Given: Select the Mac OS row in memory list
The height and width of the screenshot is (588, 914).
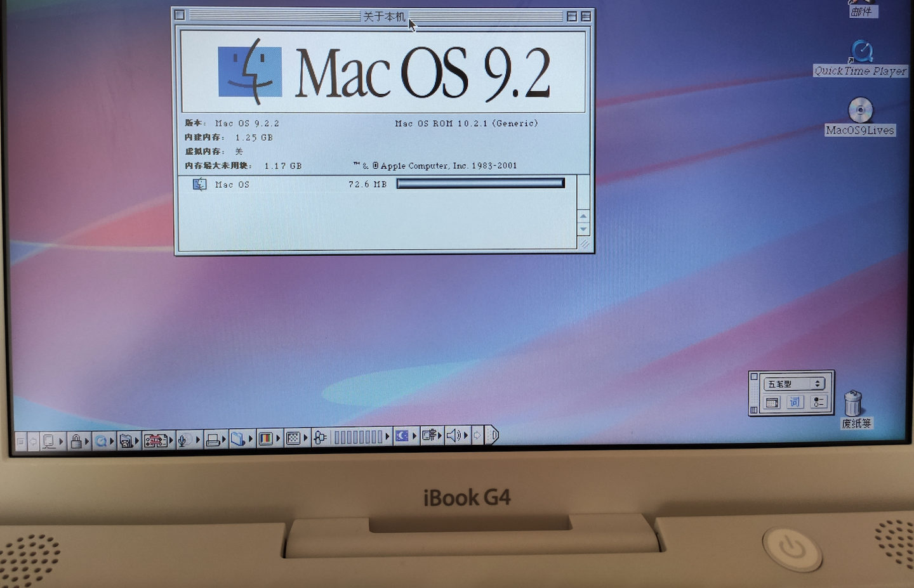Looking at the screenshot, I should click(378, 185).
